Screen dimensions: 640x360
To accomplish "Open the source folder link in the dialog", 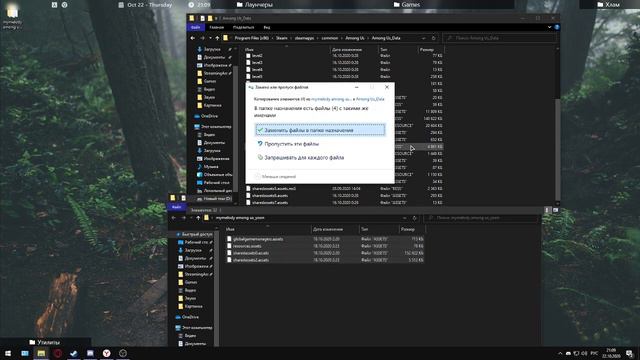I will click(331, 99).
